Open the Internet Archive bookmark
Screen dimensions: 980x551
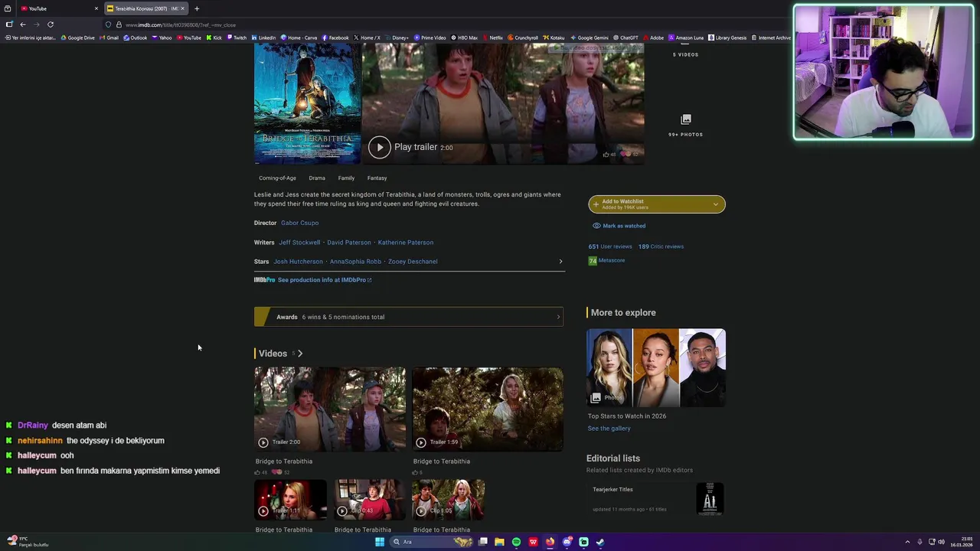771,37
